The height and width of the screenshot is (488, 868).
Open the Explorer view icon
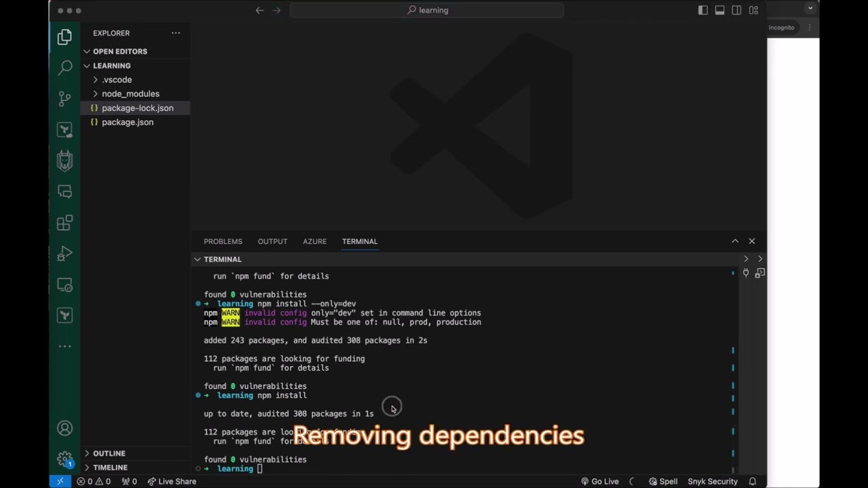point(64,37)
